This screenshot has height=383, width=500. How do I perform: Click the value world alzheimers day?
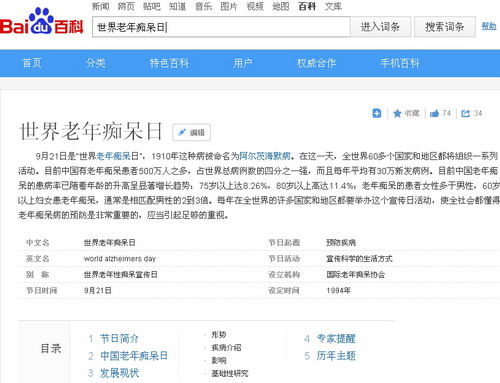(120, 259)
